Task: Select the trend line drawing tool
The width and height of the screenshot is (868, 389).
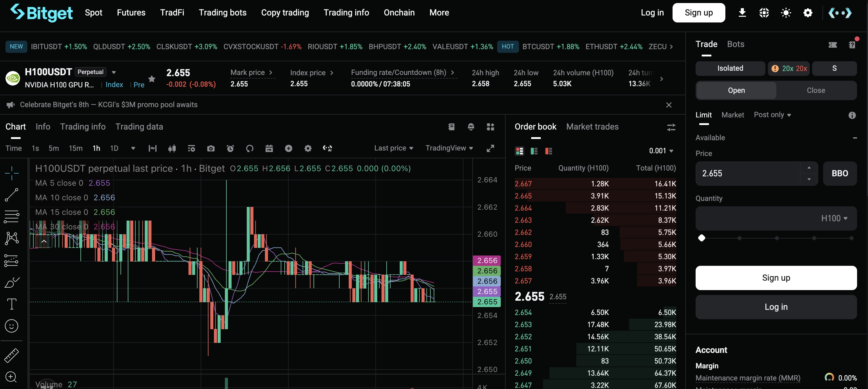Action: click(x=12, y=195)
